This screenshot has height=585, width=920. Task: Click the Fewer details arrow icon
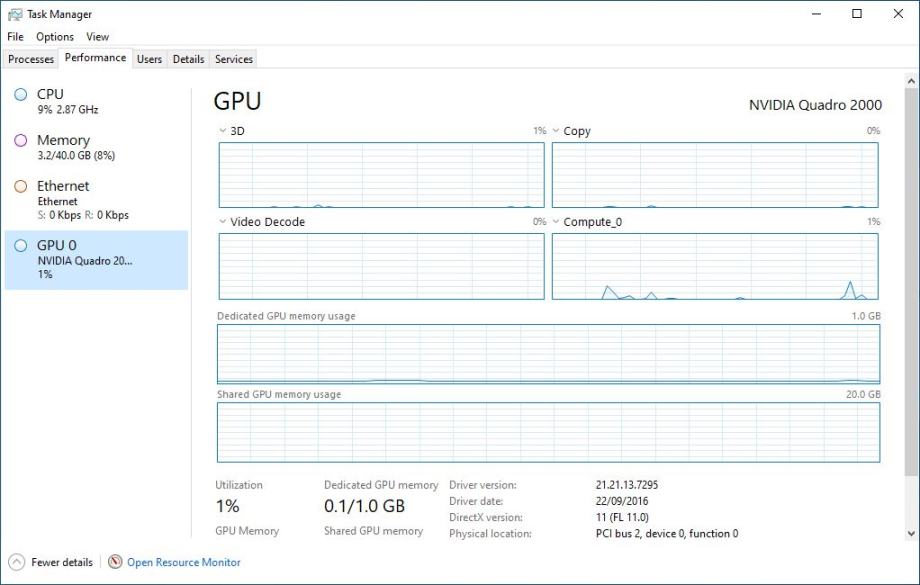17,562
